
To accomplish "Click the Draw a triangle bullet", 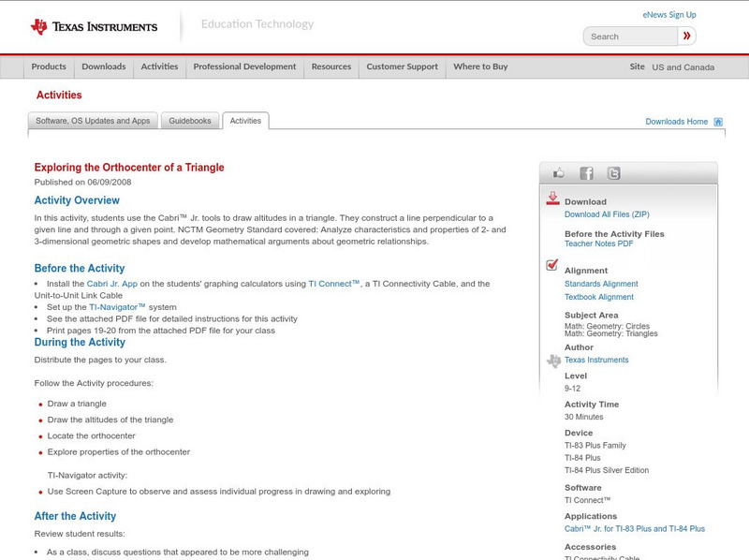I will point(77,404).
